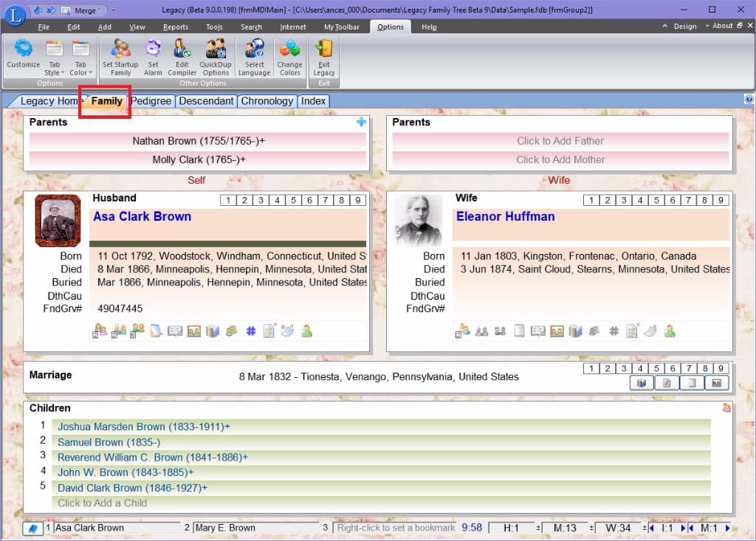Switch to the Descendant tab

coord(206,101)
